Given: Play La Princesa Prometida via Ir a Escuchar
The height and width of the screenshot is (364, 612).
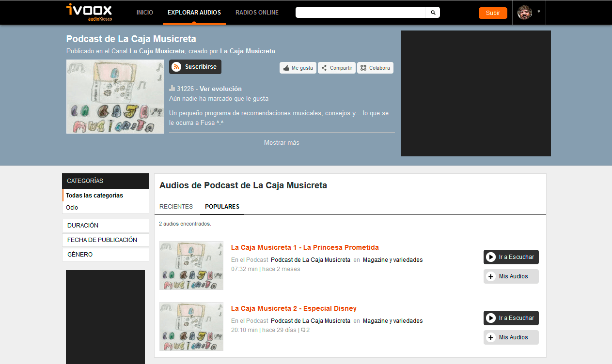Looking at the screenshot, I should coord(511,257).
